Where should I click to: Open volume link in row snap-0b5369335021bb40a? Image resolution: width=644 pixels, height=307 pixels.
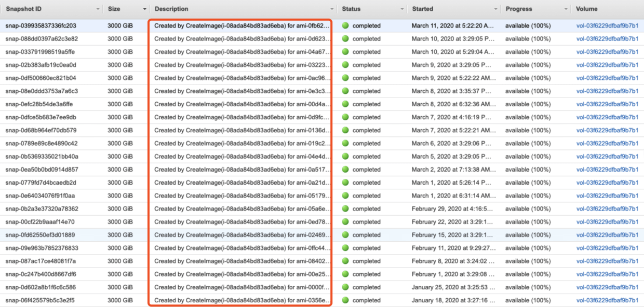[607, 157]
